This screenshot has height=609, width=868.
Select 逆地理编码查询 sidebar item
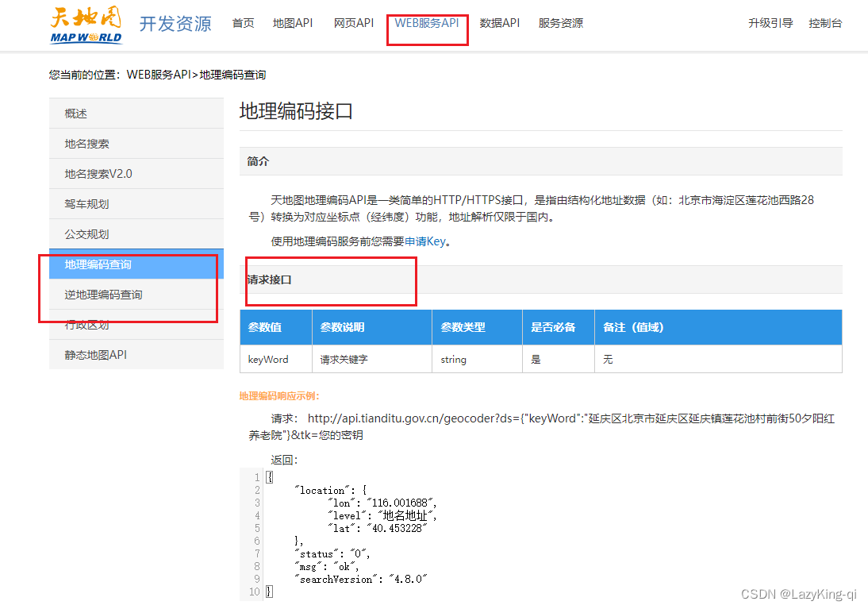pos(136,295)
